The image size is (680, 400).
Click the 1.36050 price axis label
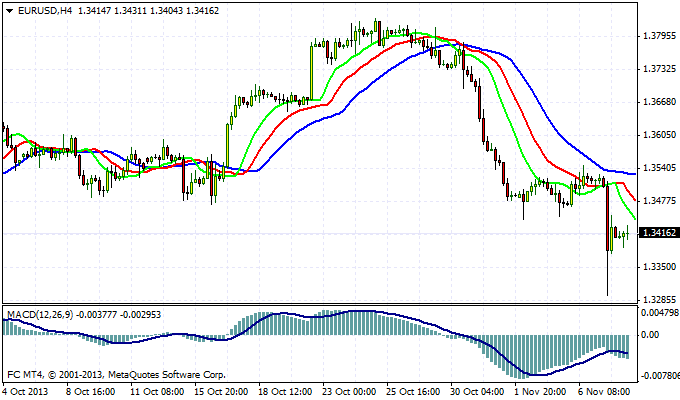pyautogui.click(x=658, y=135)
